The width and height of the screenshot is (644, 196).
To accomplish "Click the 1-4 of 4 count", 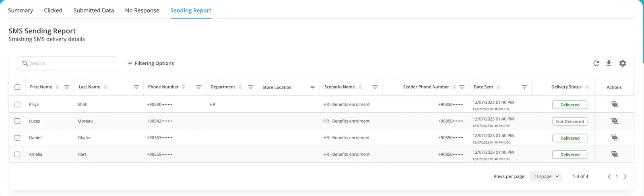I will (x=580, y=177).
